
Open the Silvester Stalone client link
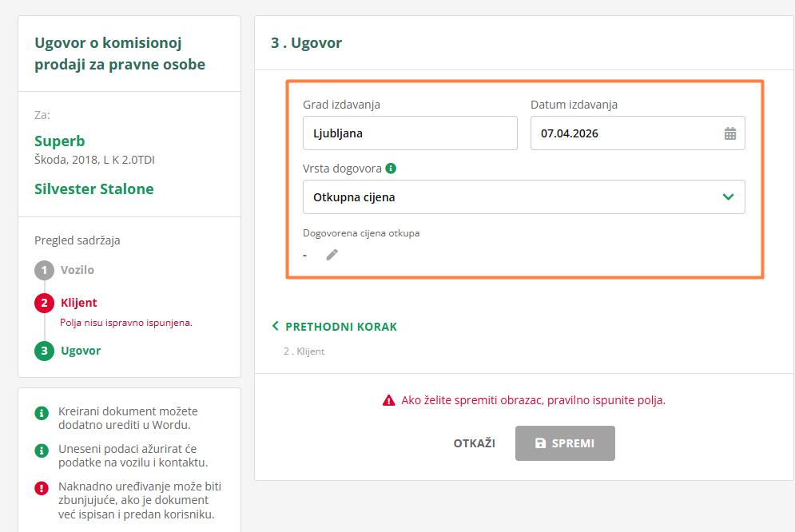click(94, 189)
